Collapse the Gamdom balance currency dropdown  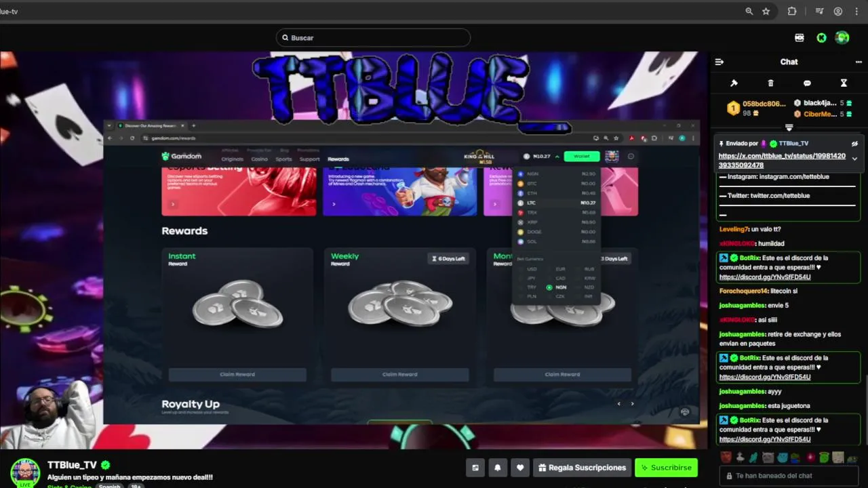click(x=557, y=157)
